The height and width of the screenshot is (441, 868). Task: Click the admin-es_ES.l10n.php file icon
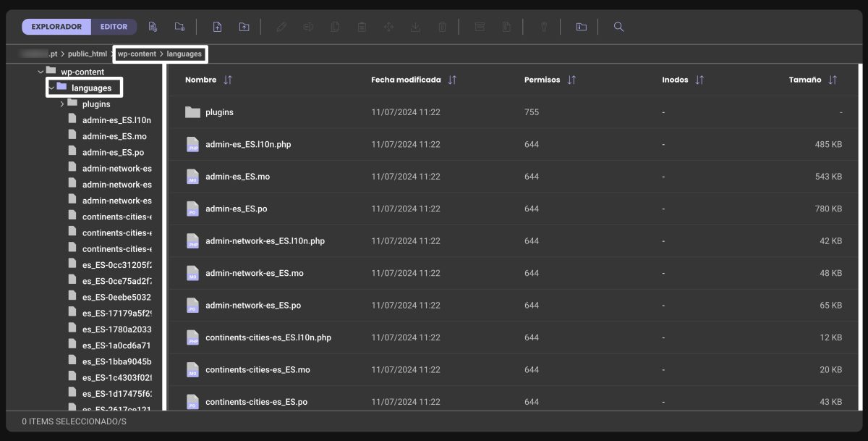pyautogui.click(x=192, y=145)
